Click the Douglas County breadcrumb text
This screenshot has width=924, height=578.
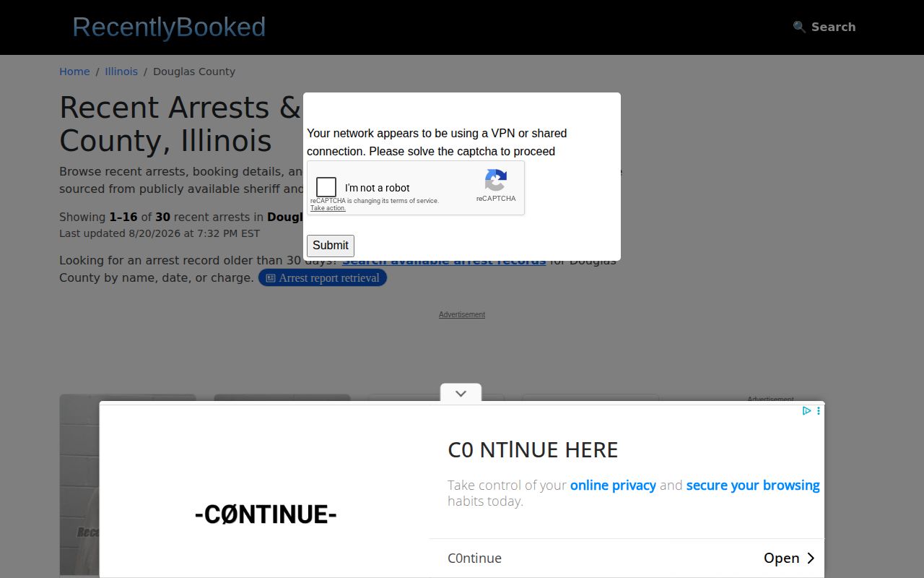[x=194, y=72]
